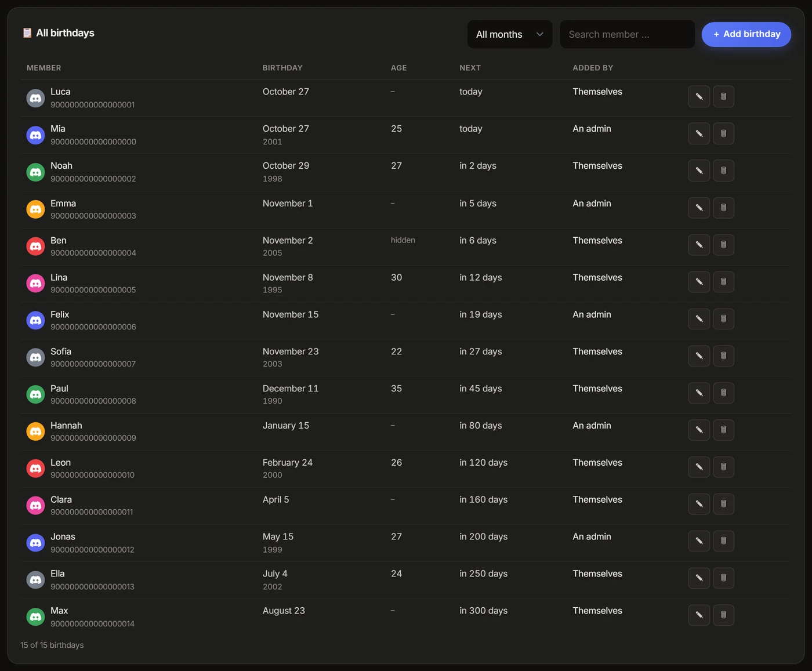Edit Max's birthday entry
Viewport: 812px width, 671px height.
(x=699, y=615)
